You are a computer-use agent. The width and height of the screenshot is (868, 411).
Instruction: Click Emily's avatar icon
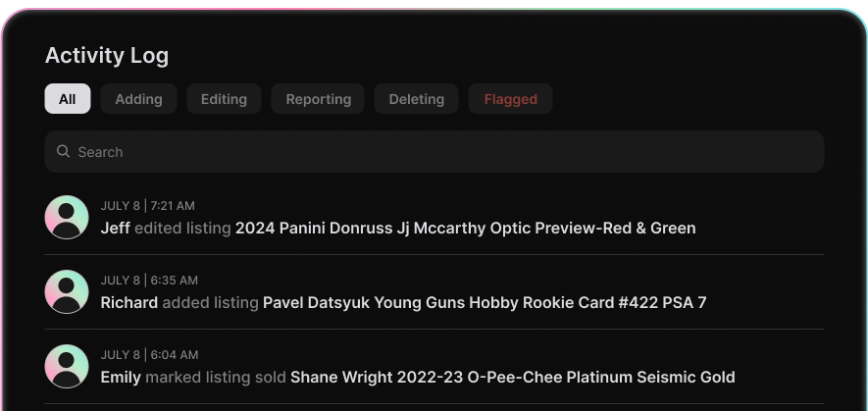67,366
